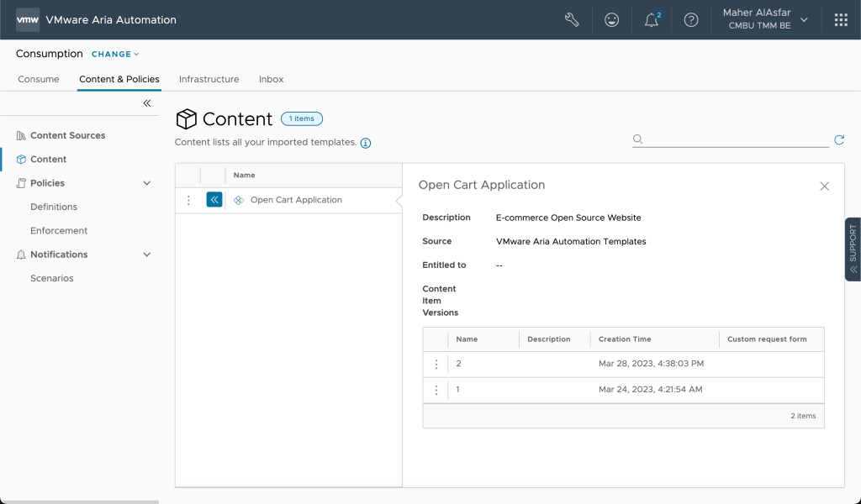Switch to the Consume tab
861x504 pixels.
(39, 79)
